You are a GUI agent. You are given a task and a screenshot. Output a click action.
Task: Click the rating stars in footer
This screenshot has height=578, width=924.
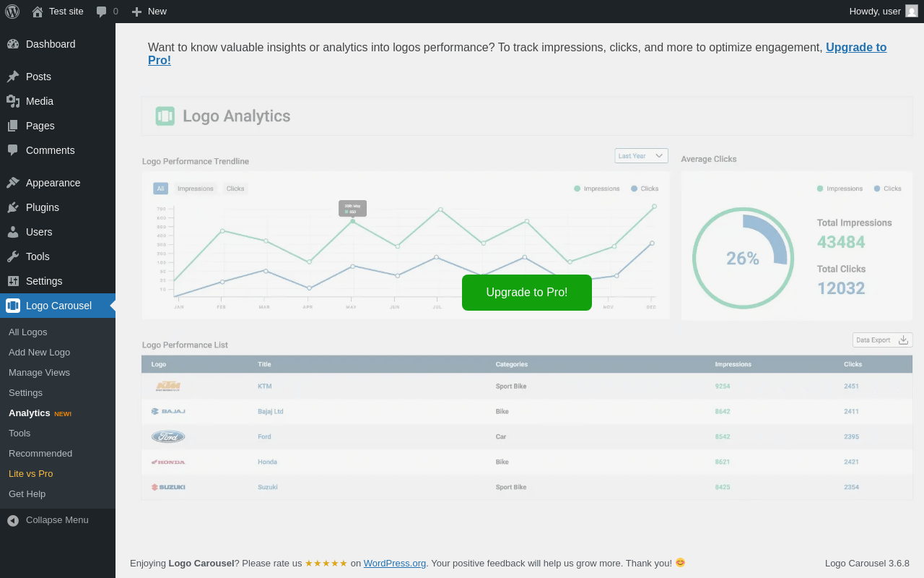[x=326, y=563]
